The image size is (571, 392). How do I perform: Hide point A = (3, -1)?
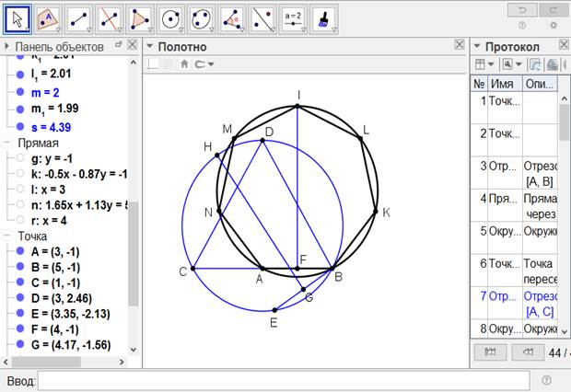[20, 251]
